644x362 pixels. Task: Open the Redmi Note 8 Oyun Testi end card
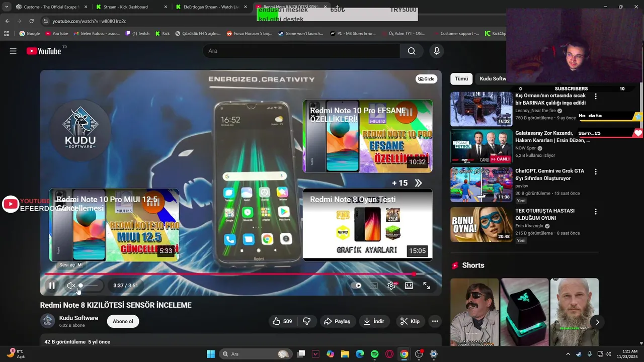click(367, 225)
